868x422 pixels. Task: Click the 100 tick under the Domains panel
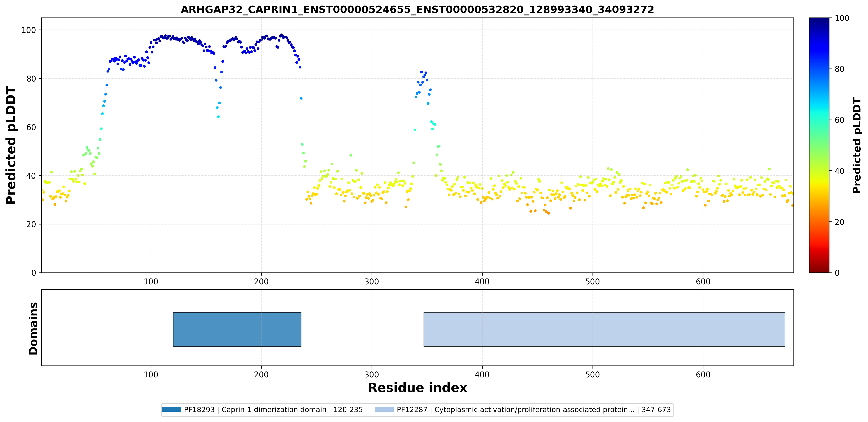tap(151, 375)
